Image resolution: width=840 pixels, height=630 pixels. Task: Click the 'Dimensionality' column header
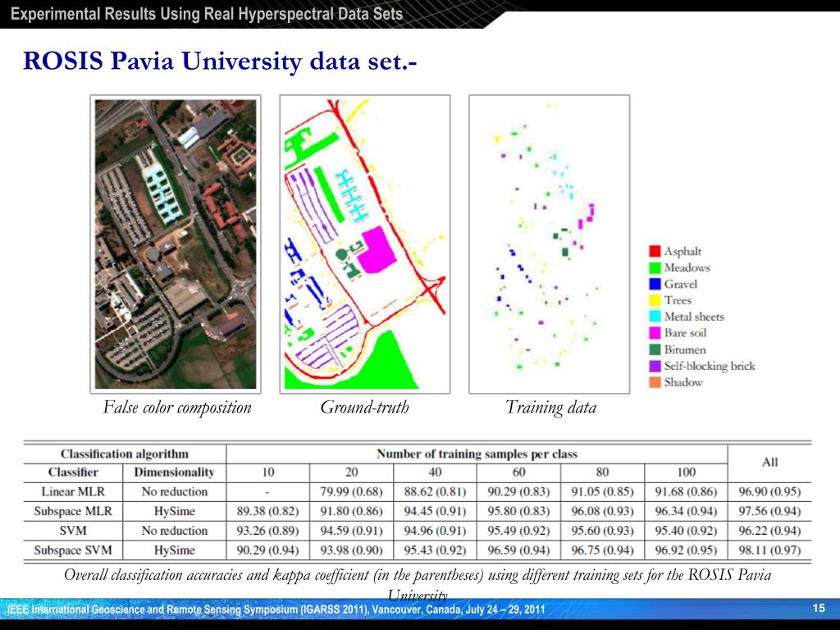(x=174, y=472)
